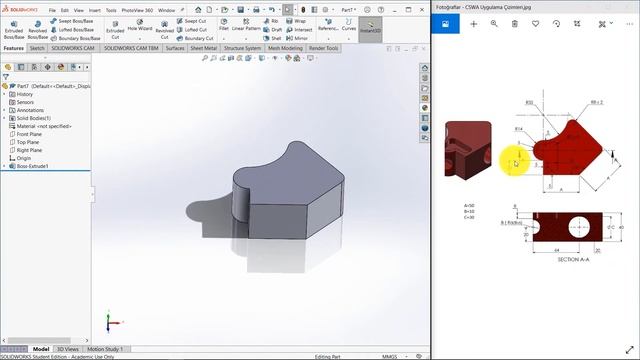Open the DisplayManager tab icon
The width and height of the screenshot is (640, 360).
click(x=61, y=67)
